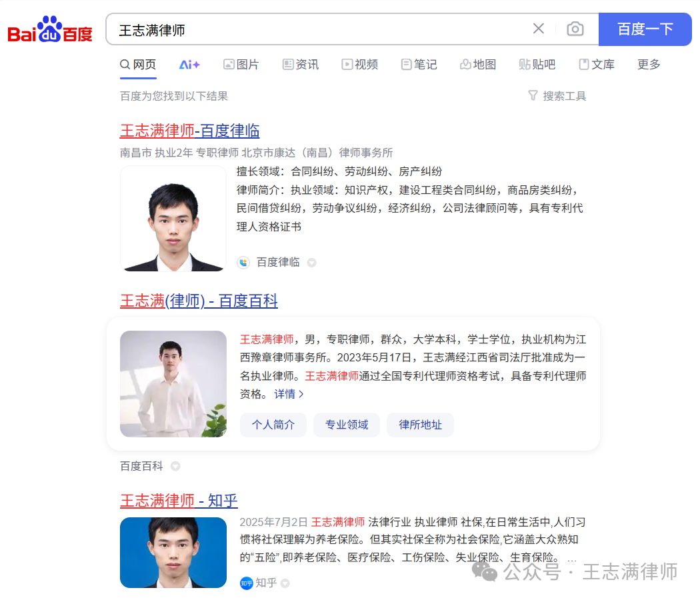700x600 pixels.
Task: Open image search via camera icon
Action: (x=575, y=29)
